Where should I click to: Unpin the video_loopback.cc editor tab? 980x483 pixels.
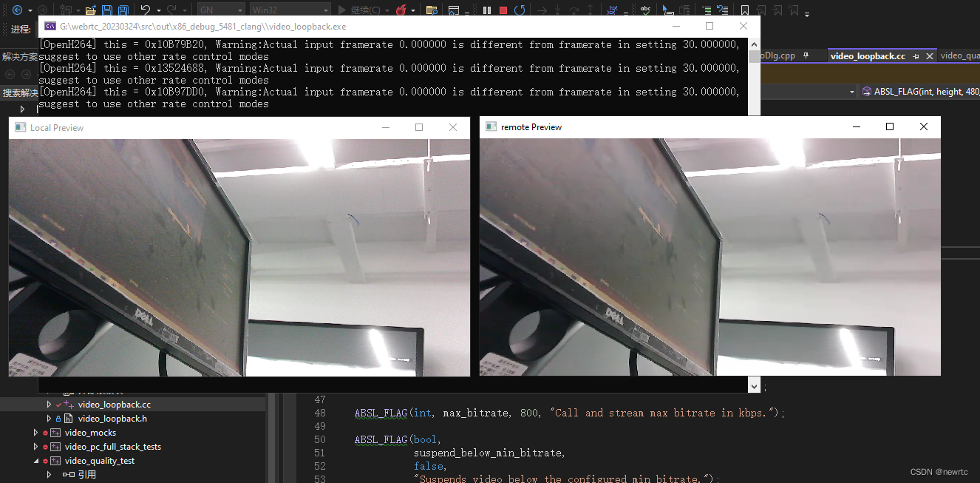pos(916,56)
